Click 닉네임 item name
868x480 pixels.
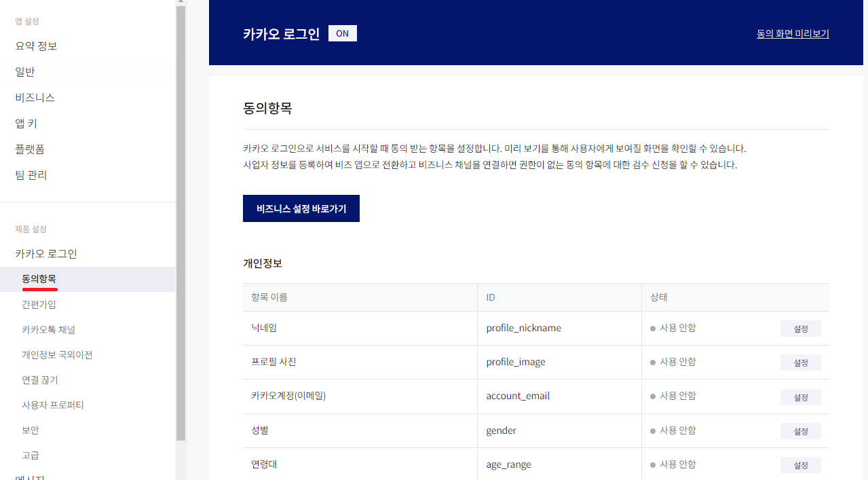click(264, 328)
